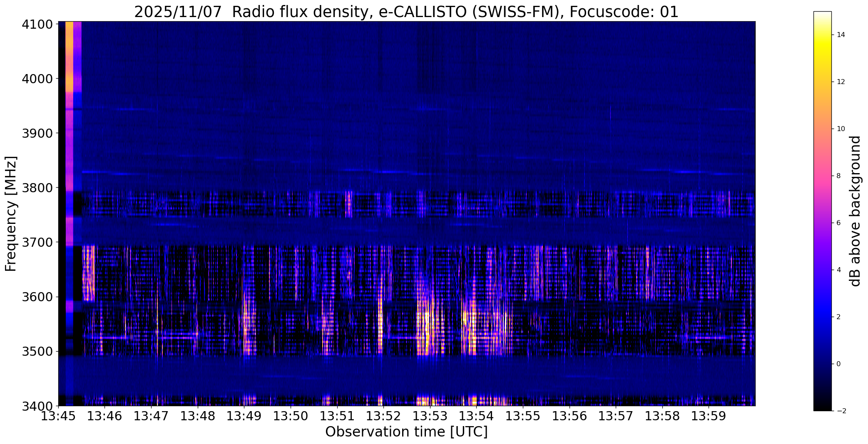Click the colorbar tick label 10

coord(841,129)
